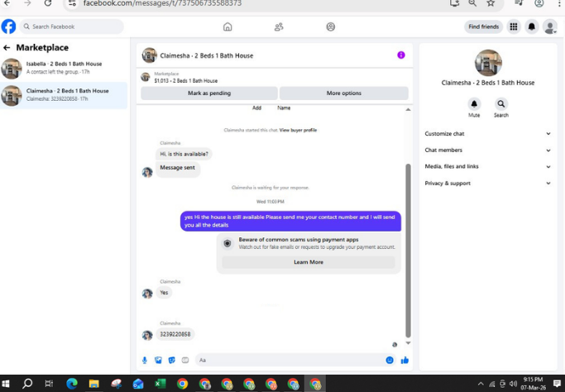Viewport: 565px width, 392px height.
Task: Open Windows notification center
Action: coord(557,384)
